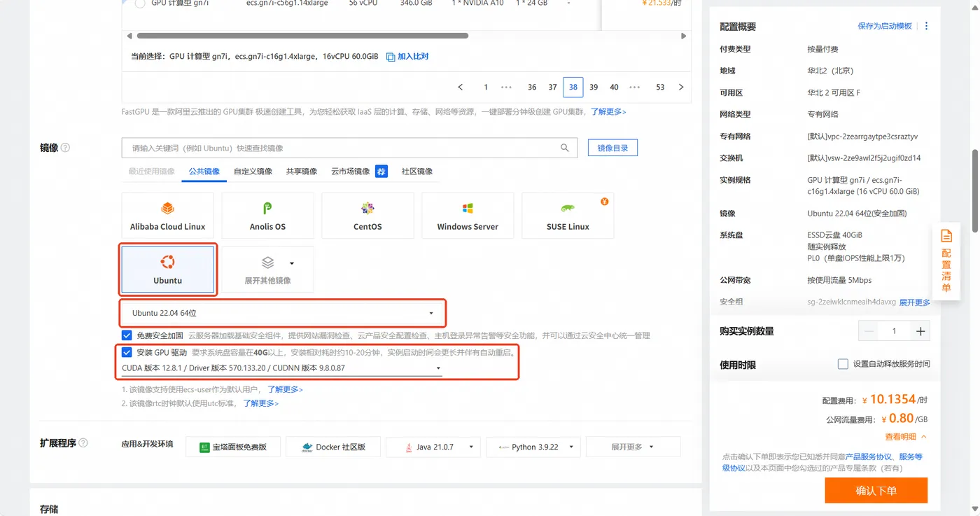Go to page 39 in pagination
This screenshot has width=980, height=516.
click(594, 87)
